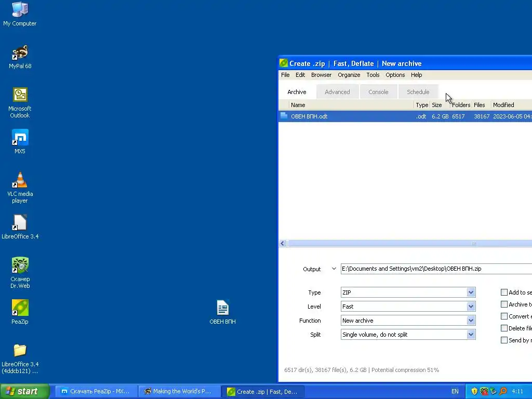
Task: Click into the Output path field
Action: 436,269
